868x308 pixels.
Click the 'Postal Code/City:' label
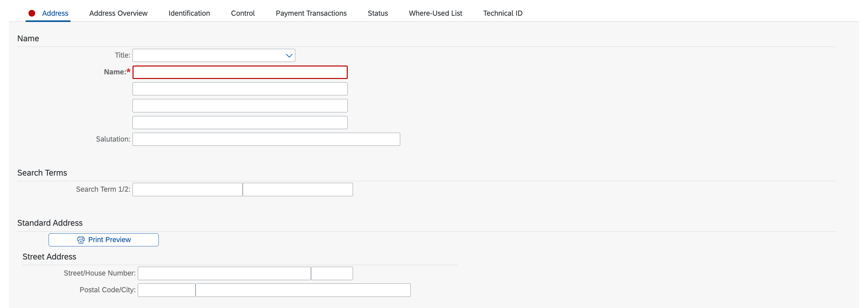108,290
